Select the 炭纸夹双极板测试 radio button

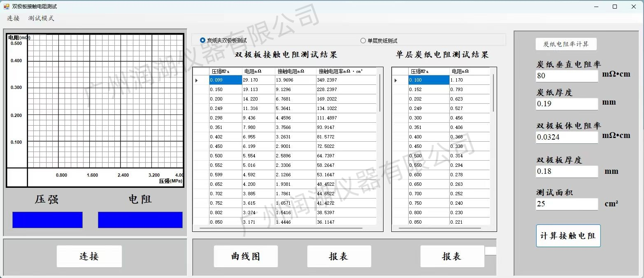(202, 40)
